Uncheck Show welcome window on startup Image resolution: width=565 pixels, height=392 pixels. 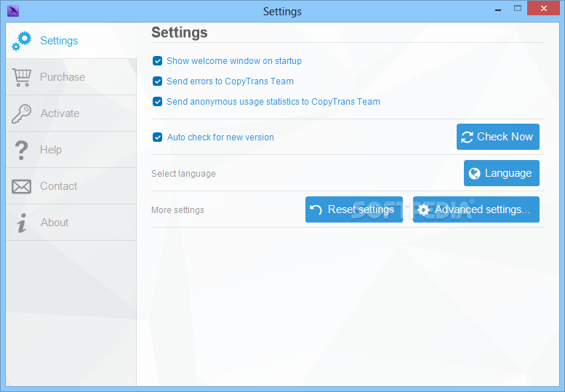[158, 61]
